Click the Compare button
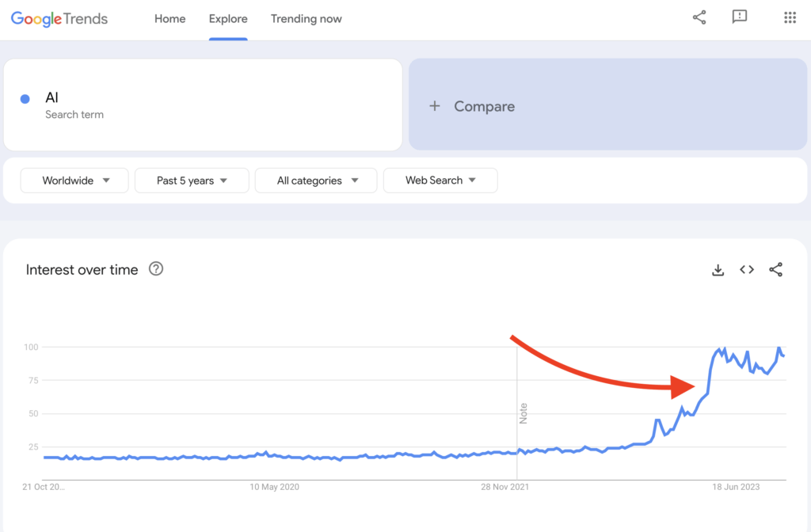Image resolution: width=811 pixels, height=532 pixels. pos(484,106)
